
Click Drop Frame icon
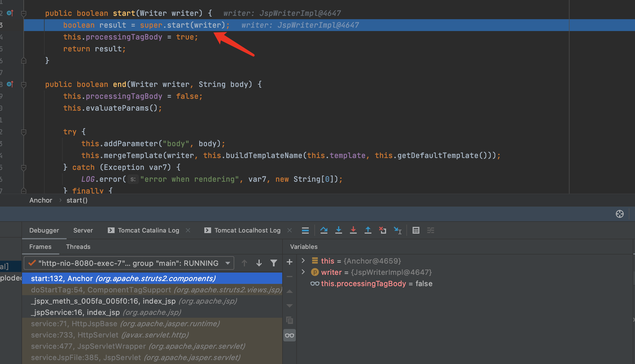[x=383, y=231]
